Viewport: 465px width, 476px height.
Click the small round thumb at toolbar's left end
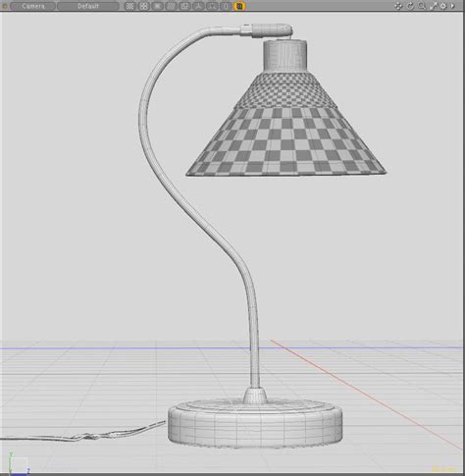[5, 6]
